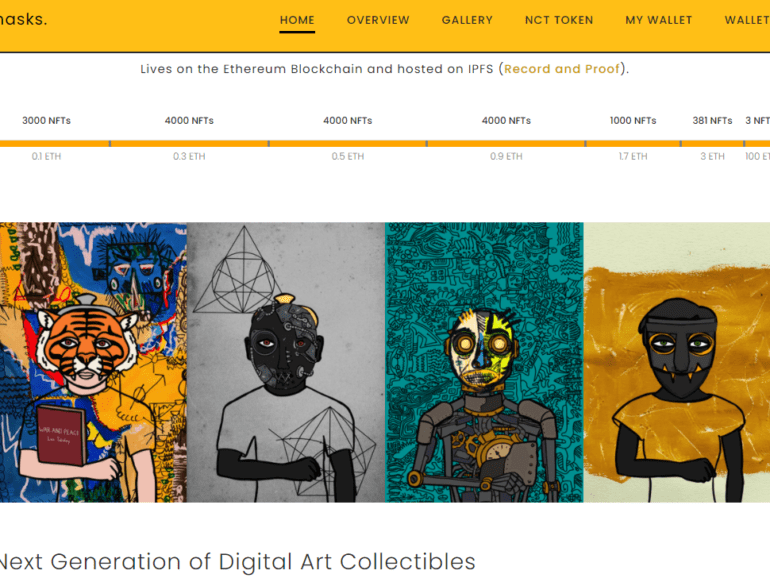Viewport: 770px width, 578px height.
Task: View the golden background fanged mask artwork
Action: pyautogui.click(x=677, y=362)
